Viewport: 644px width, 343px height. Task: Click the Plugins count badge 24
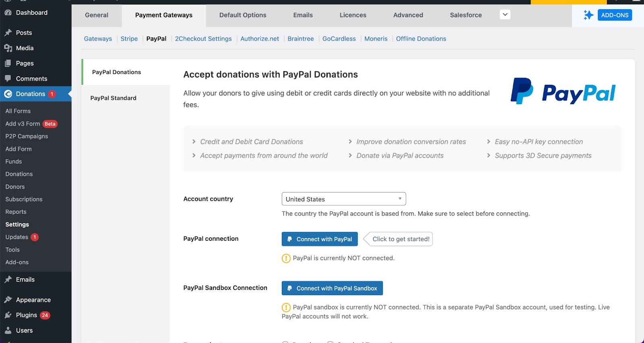tap(45, 315)
